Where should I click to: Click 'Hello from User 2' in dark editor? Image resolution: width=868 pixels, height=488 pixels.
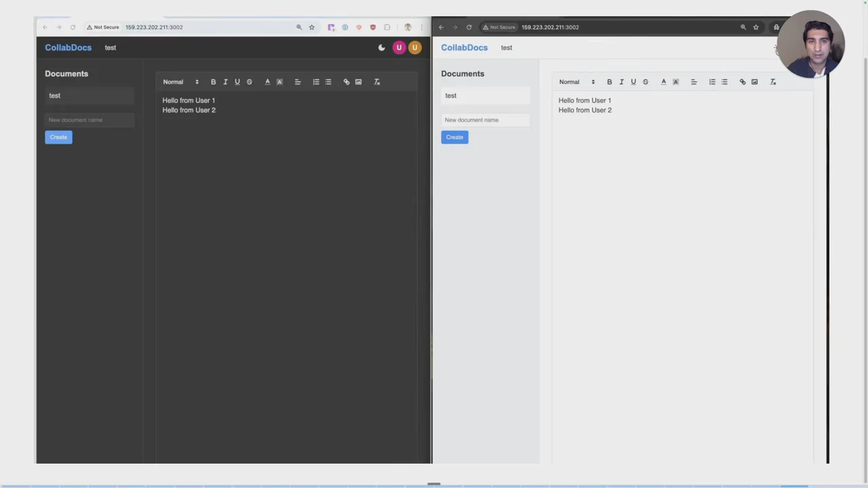pos(189,110)
